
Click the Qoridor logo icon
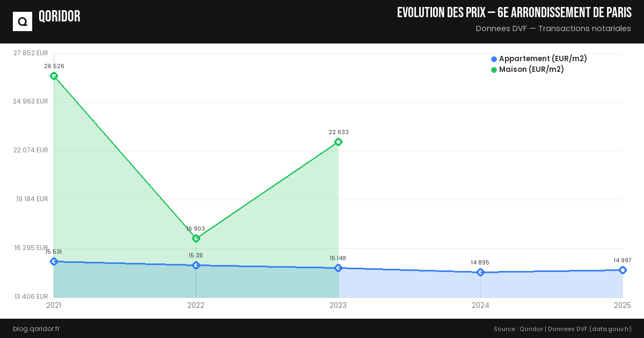pyautogui.click(x=23, y=21)
